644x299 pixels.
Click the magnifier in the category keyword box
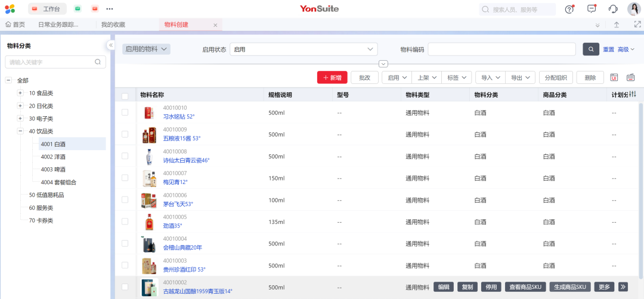[x=98, y=62]
